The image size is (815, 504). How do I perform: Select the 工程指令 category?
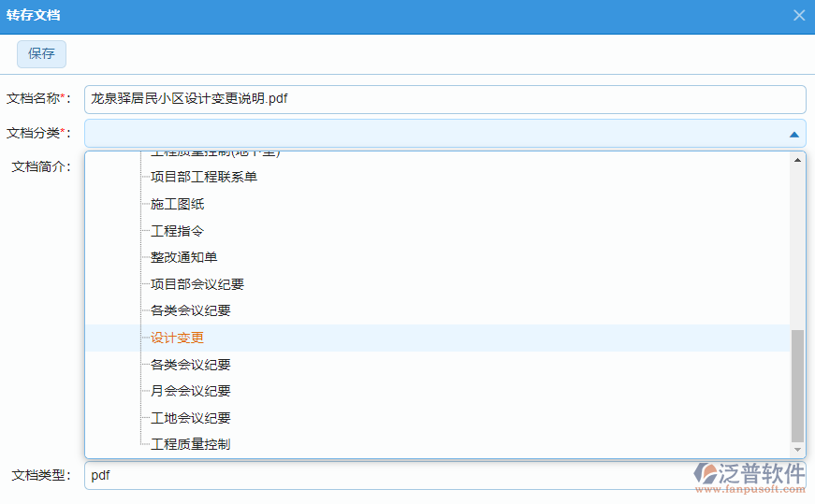177,230
